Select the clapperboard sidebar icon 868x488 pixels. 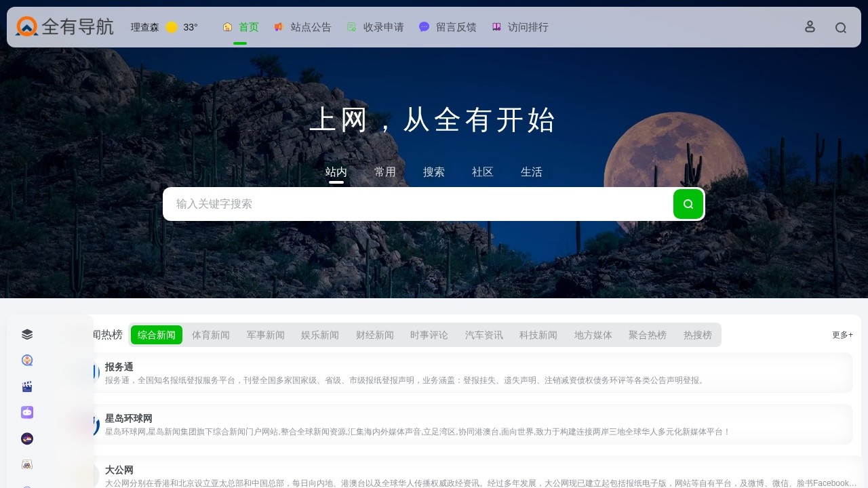[x=27, y=386]
